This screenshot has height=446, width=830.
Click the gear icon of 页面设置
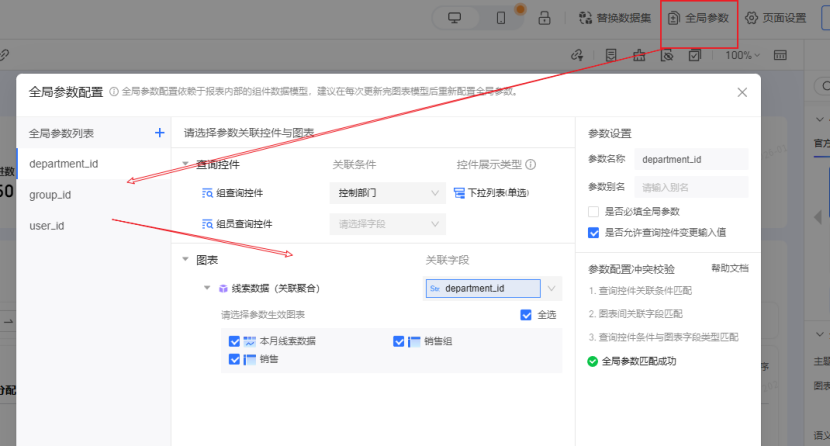pyautogui.click(x=751, y=18)
